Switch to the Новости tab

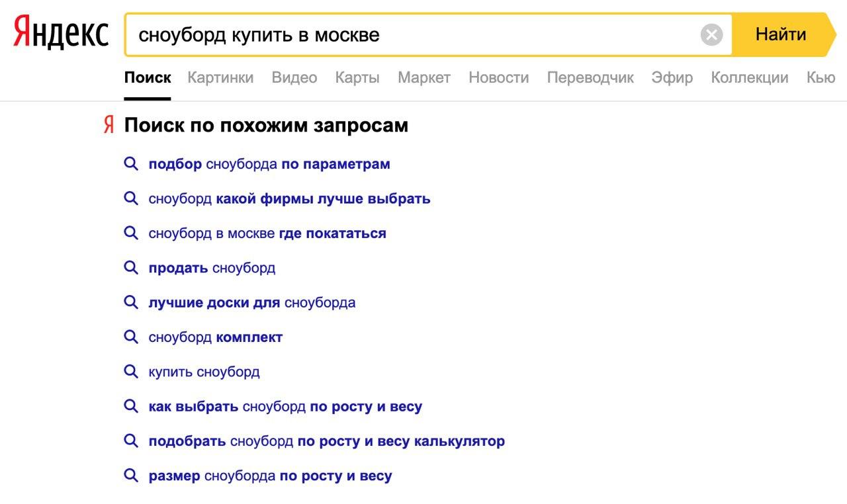tap(499, 78)
